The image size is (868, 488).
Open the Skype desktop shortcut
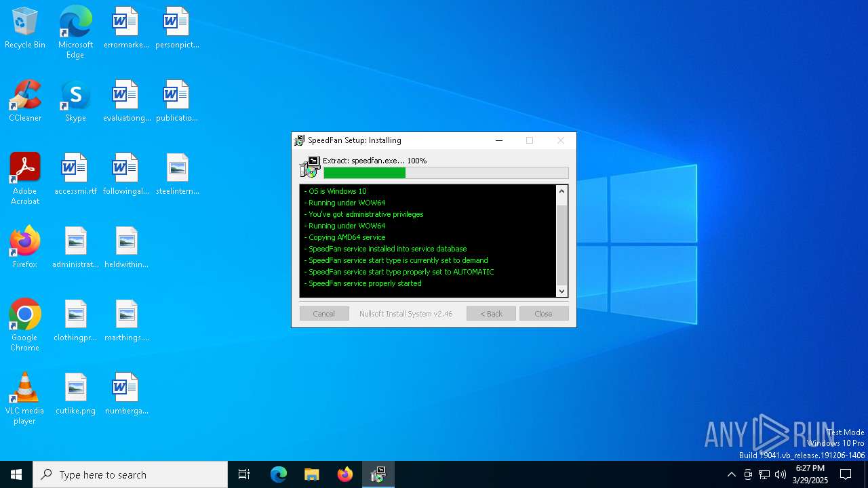coord(75,101)
